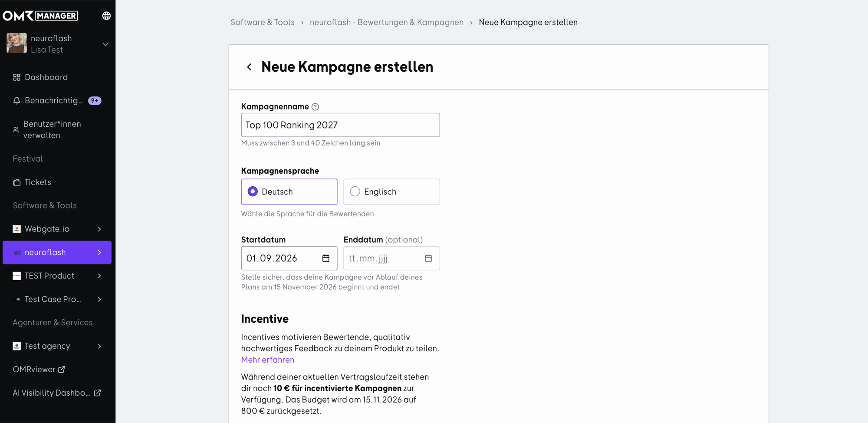Select Englisch as campaign language
The width and height of the screenshot is (868, 423).
[x=391, y=192]
